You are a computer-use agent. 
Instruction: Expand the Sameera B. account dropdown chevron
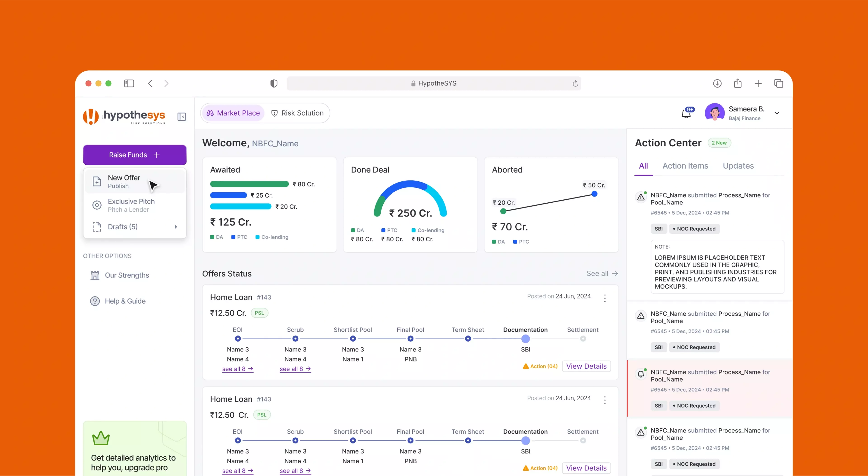[777, 113]
